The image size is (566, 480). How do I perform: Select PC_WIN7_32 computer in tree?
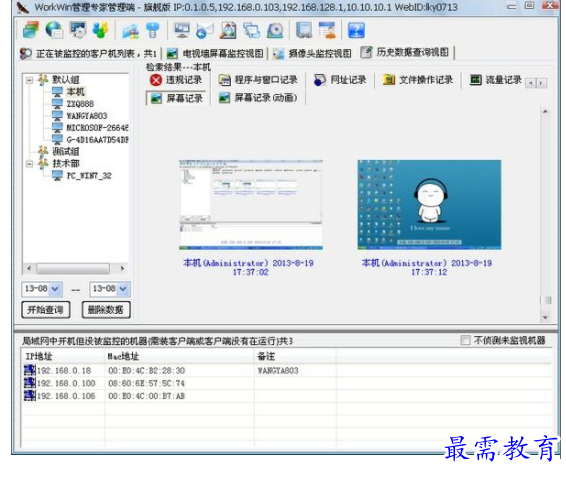click(x=89, y=176)
